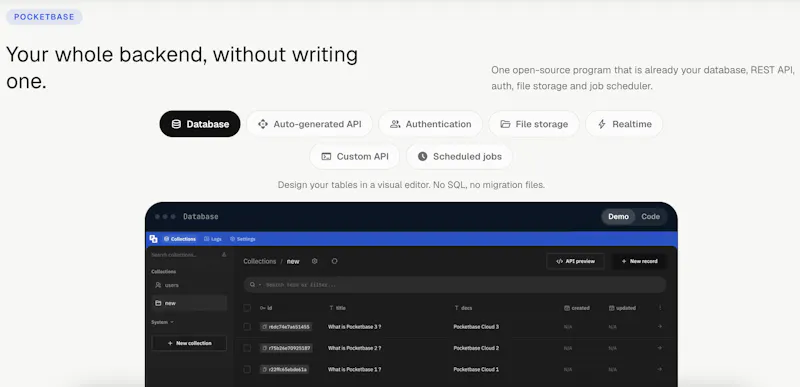Copy record id r6dc74e7a651455
Image resolution: width=800 pixels, height=387 pixels.
point(286,327)
